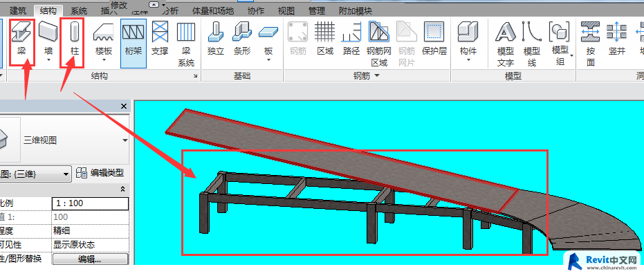Open the view instance {三维} dropdown
The height and width of the screenshot is (276, 644).
[x=66, y=174]
